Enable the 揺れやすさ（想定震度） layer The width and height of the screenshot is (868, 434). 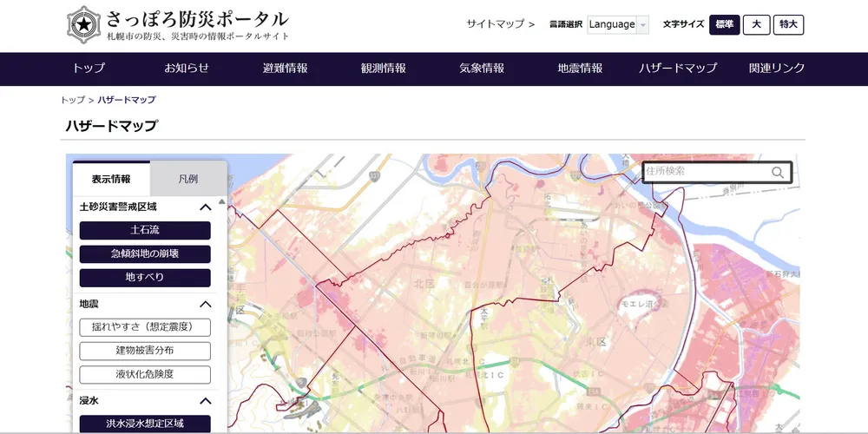coord(145,327)
